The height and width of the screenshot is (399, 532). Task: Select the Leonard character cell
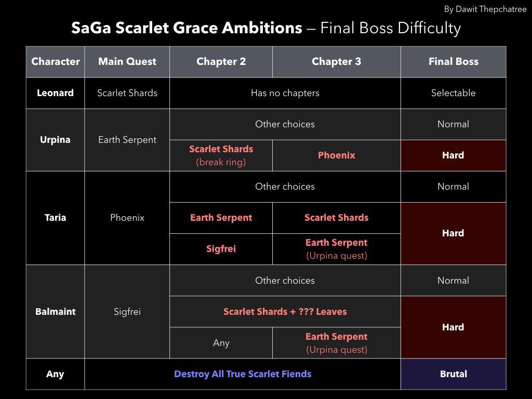56,93
